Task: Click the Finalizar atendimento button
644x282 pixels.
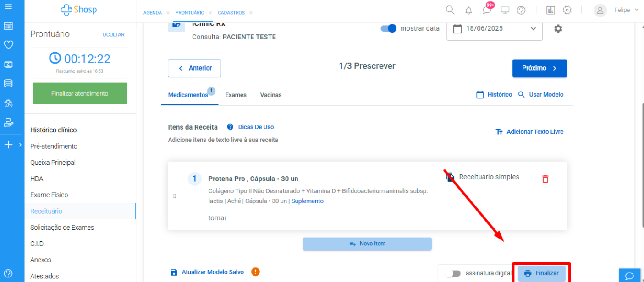Action: pos(80,93)
